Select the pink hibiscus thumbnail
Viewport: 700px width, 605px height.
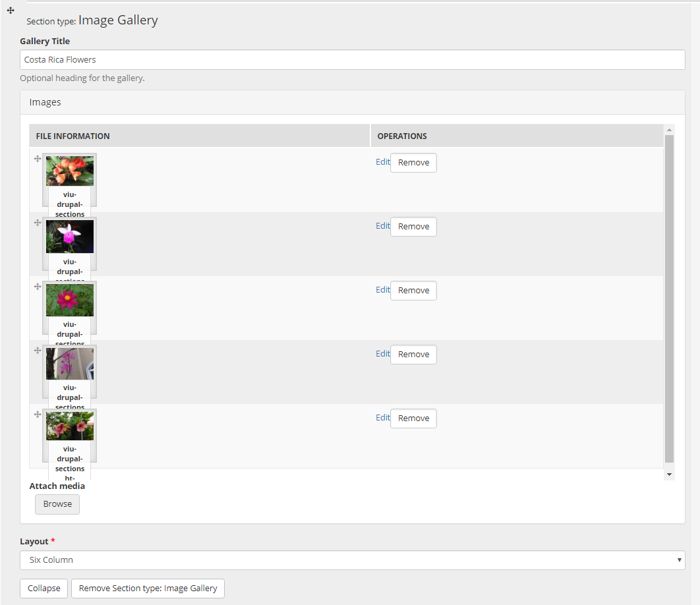pyautogui.click(x=70, y=426)
